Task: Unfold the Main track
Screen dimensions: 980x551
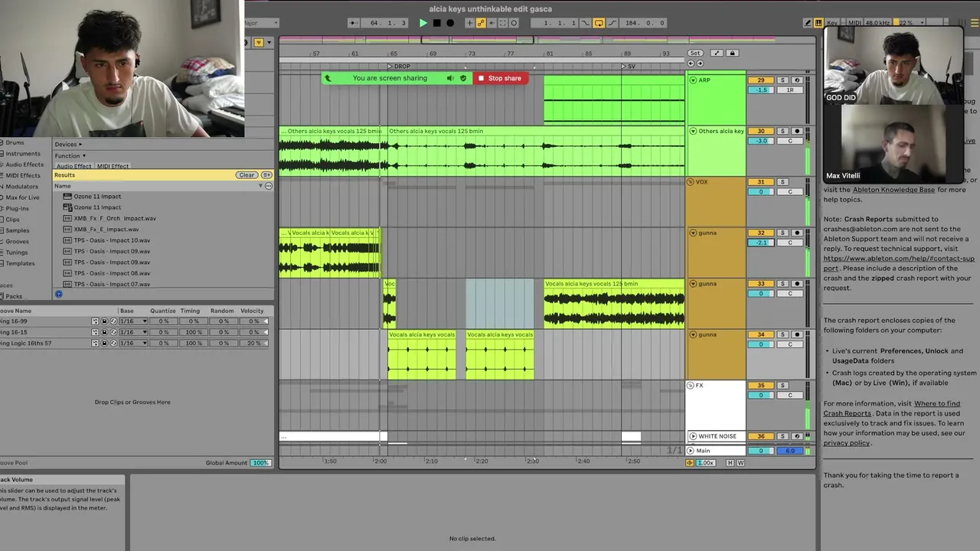Action: click(x=691, y=451)
